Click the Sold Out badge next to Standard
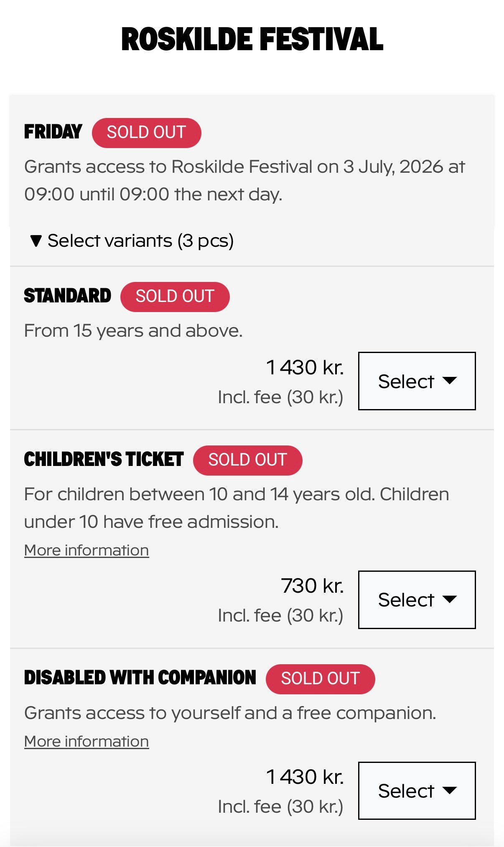 tap(175, 297)
